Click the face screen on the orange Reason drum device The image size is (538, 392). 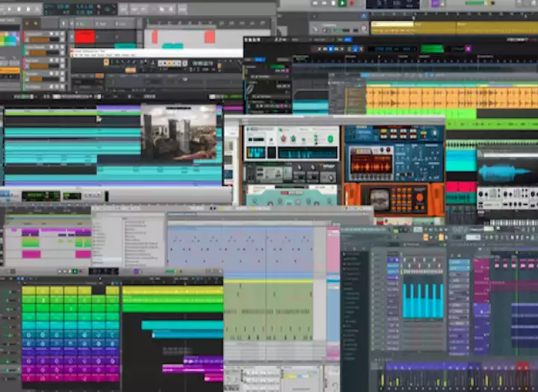pyautogui.click(x=380, y=200)
